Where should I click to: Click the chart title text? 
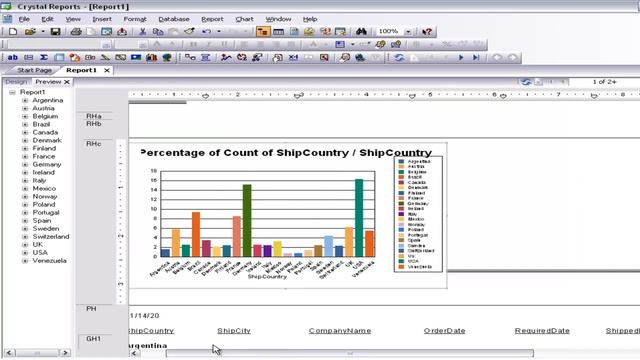coord(286,153)
